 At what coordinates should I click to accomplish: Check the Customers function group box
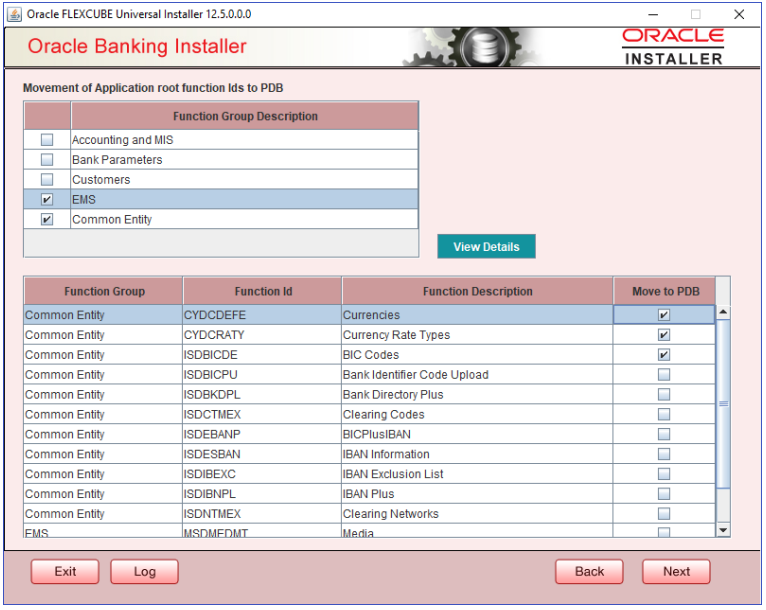47,180
